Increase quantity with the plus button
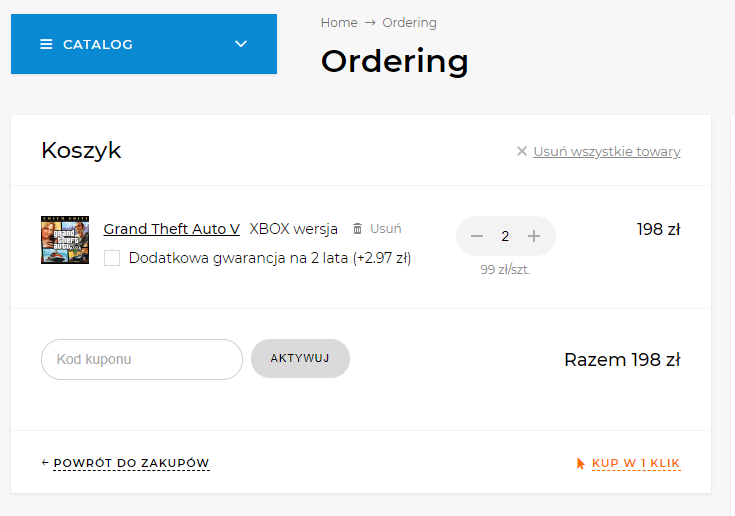The image size is (735, 516). tap(534, 236)
